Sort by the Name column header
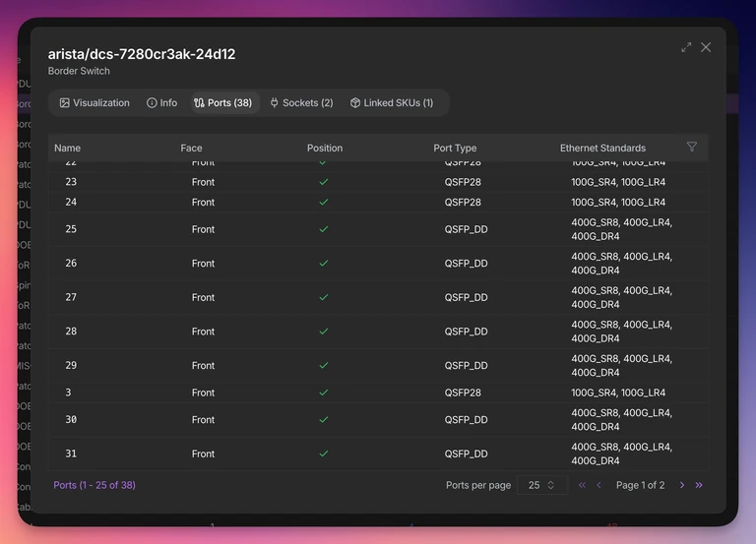Viewport: 756px width, 544px height. (x=68, y=148)
